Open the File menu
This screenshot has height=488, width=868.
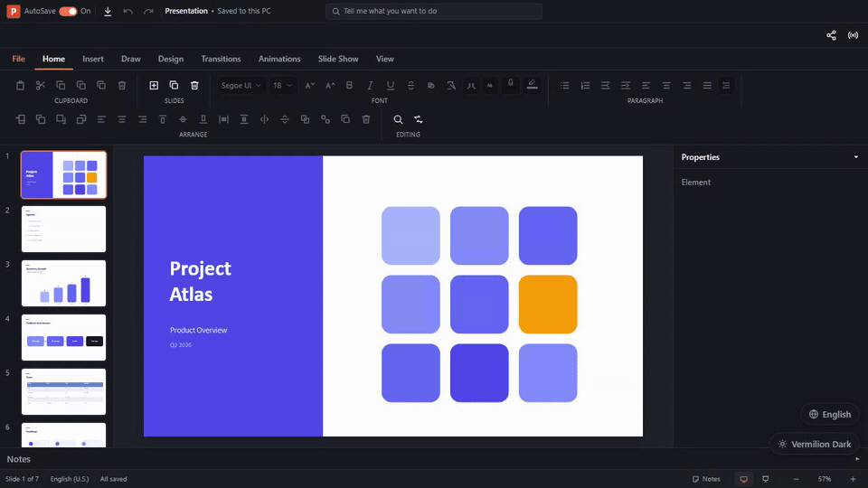pyautogui.click(x=19, y=59)
